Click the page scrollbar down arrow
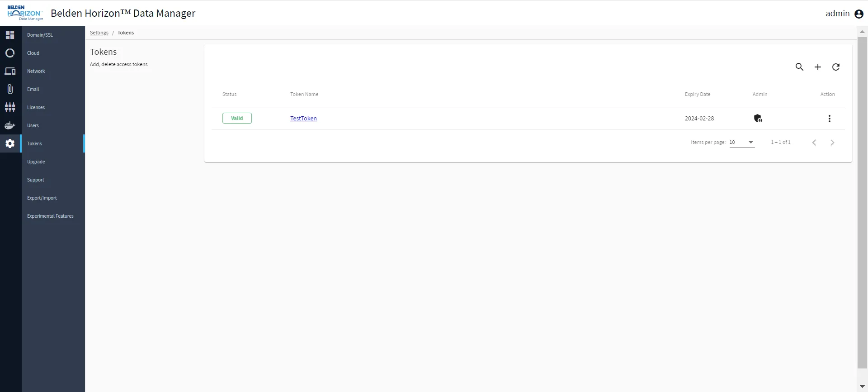868x392 pixels. coord(862,387)
